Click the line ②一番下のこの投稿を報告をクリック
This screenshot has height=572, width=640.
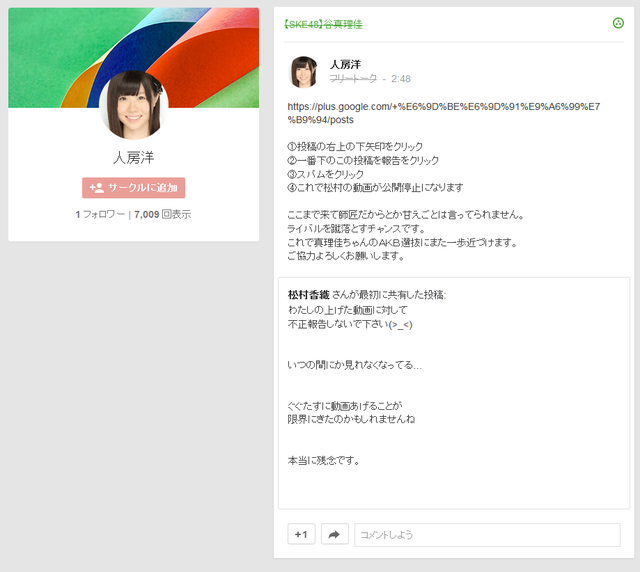pyautogui.click(x=363, y=160)
